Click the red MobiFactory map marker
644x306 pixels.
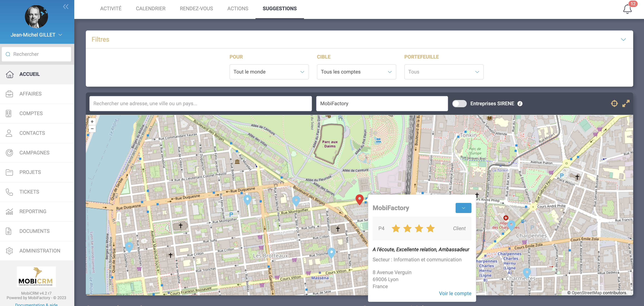tap(359, 199)
